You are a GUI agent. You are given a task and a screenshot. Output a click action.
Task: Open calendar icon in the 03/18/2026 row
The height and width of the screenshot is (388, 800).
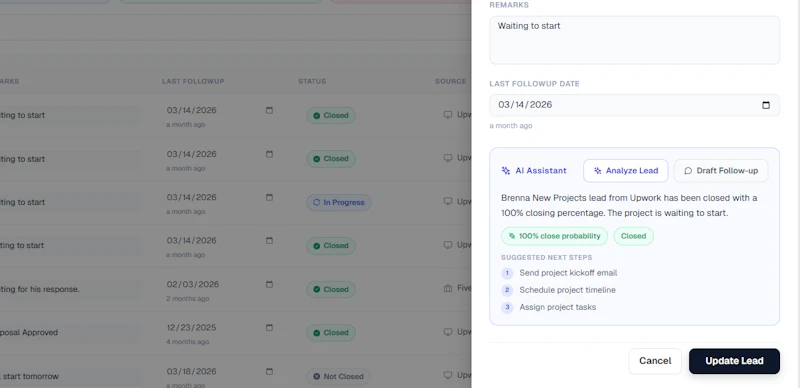click(x=269, y=372)
